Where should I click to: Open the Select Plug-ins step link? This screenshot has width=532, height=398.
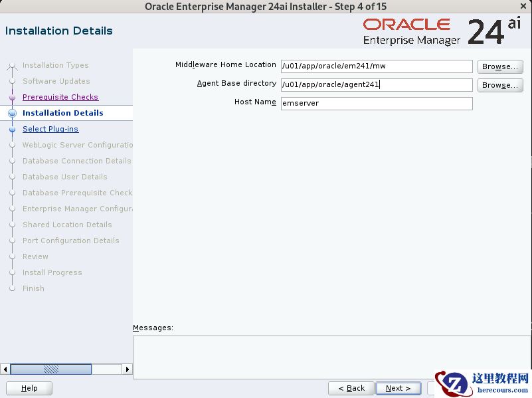point(50,129)
